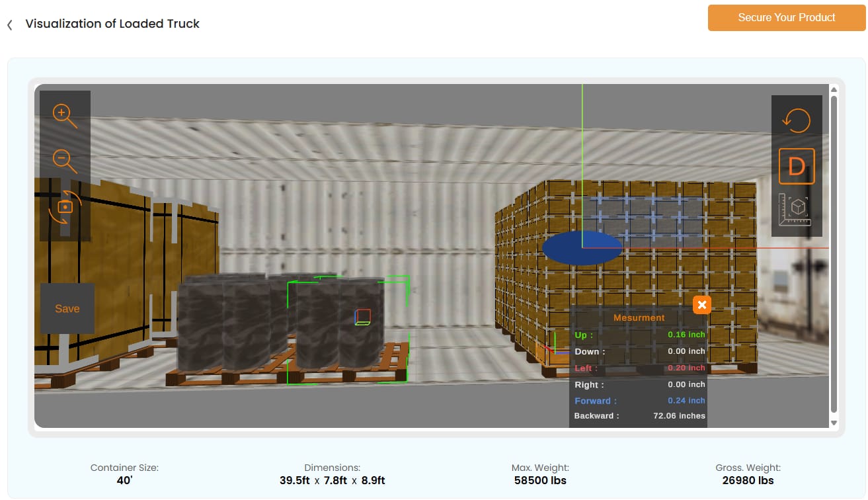Select the small gizmo cube on the drums

click(x=362, y=317)
